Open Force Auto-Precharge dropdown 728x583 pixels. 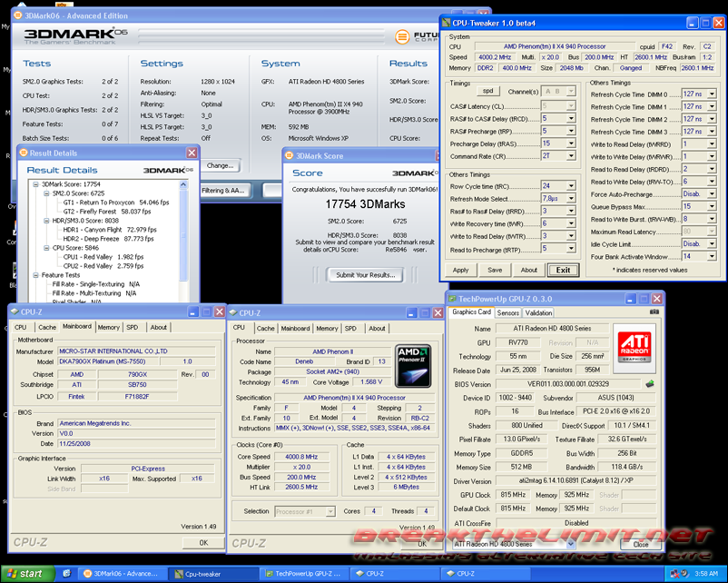click(712, 193)
